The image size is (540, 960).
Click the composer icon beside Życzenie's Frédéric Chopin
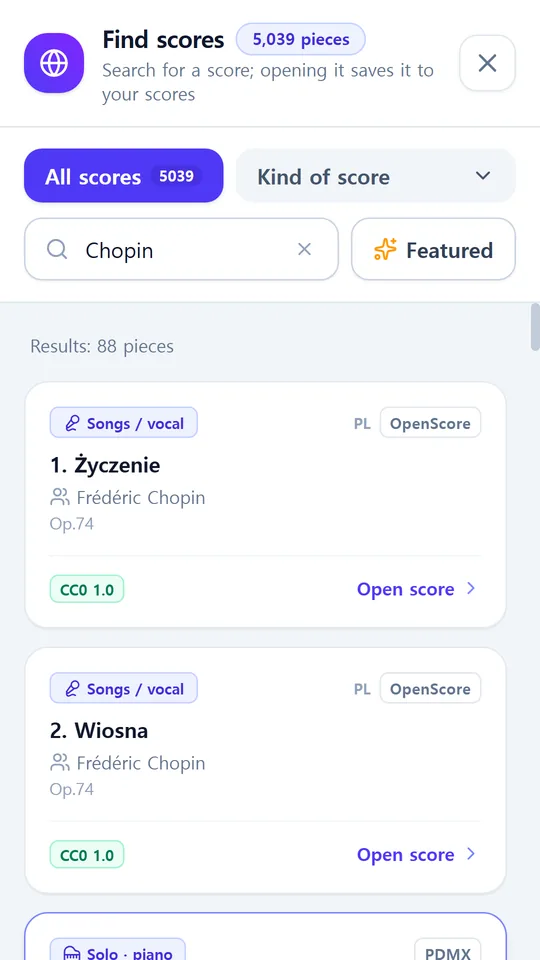tap(59, 497)
